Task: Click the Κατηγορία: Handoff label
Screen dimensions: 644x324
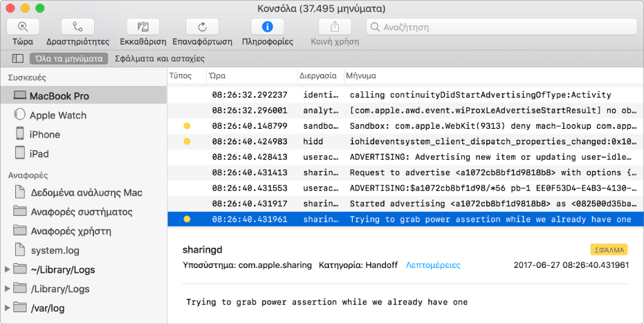Action: [x=358, y=265]
